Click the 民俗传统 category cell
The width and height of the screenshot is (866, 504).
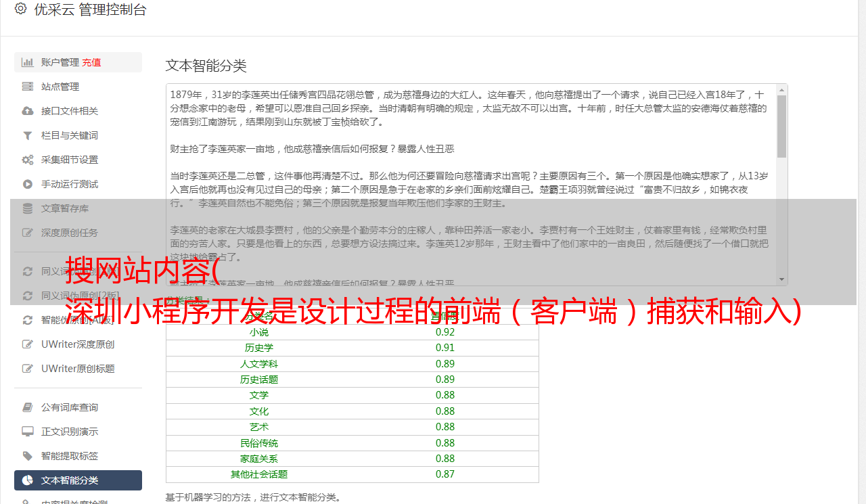click(259, 443)
